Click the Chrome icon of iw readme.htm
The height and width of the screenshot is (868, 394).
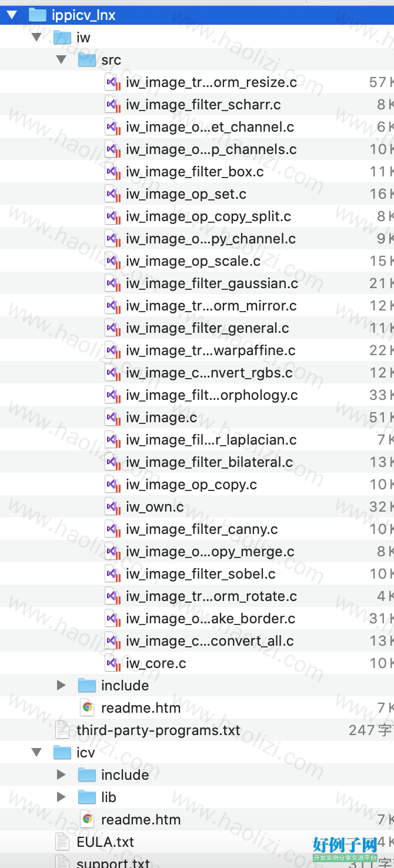pyautogui.click(x=87, y=707)
